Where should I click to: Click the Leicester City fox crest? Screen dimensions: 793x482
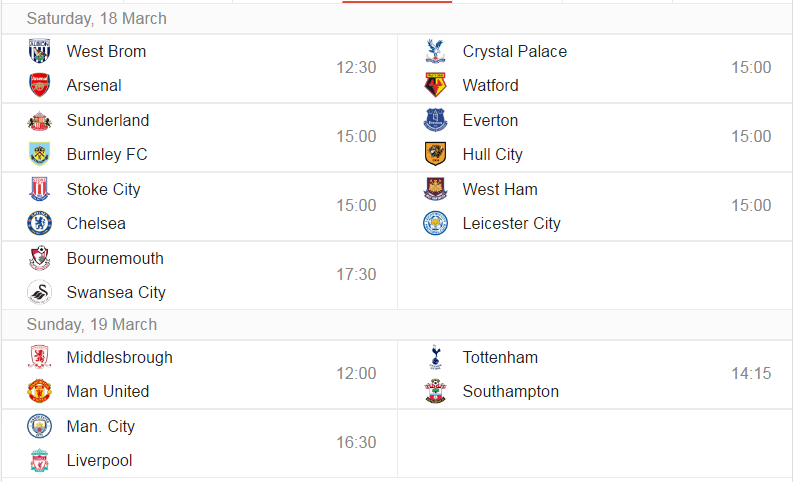pyautogui.click(x=435, y=223)
